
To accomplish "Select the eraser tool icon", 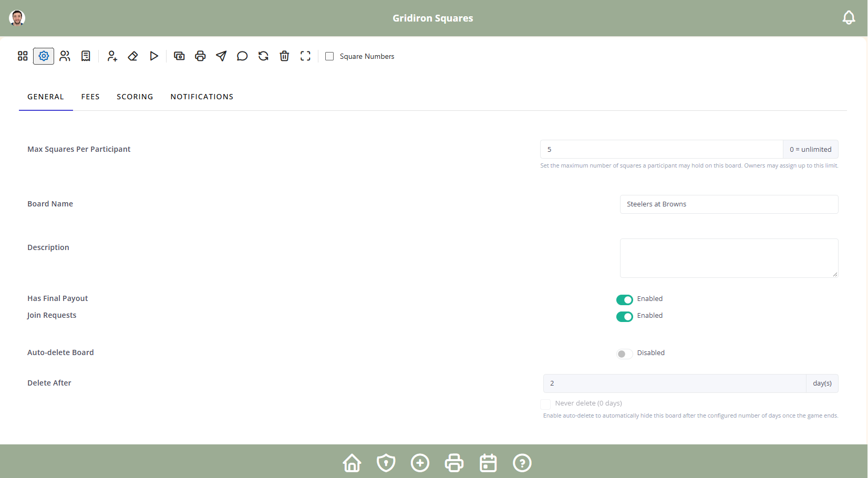I will (x=133, y=56).
